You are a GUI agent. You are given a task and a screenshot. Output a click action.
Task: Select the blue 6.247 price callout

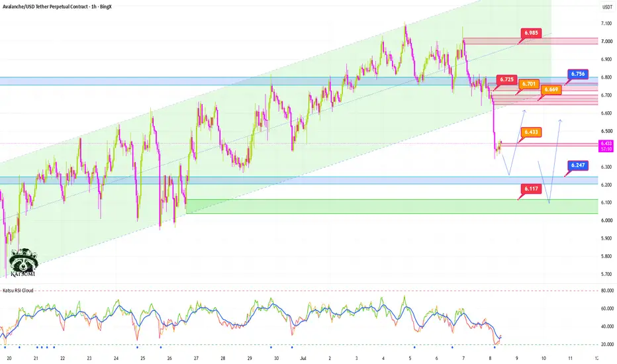[578, 165]
